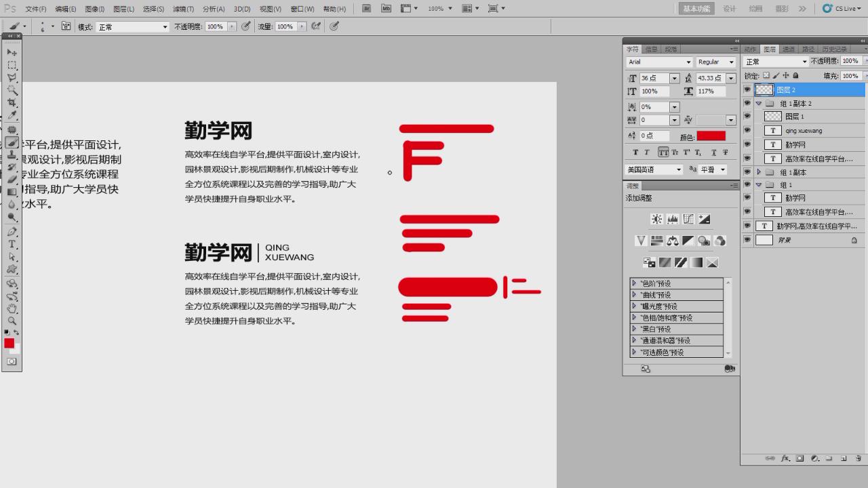Click character panel red text color
The width and height of the screenshot is (868, 488).
pyautogui.click(x=711, y=136)
